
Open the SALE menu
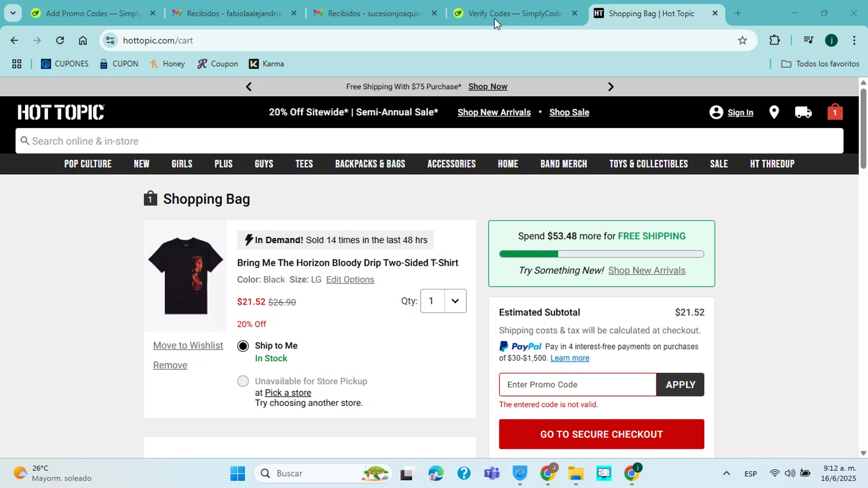point(719,164)
